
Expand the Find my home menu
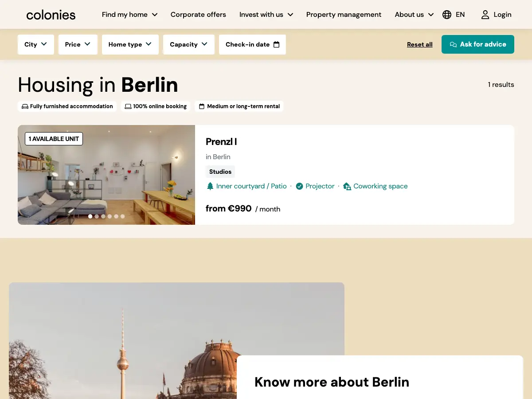pos(130,15)
